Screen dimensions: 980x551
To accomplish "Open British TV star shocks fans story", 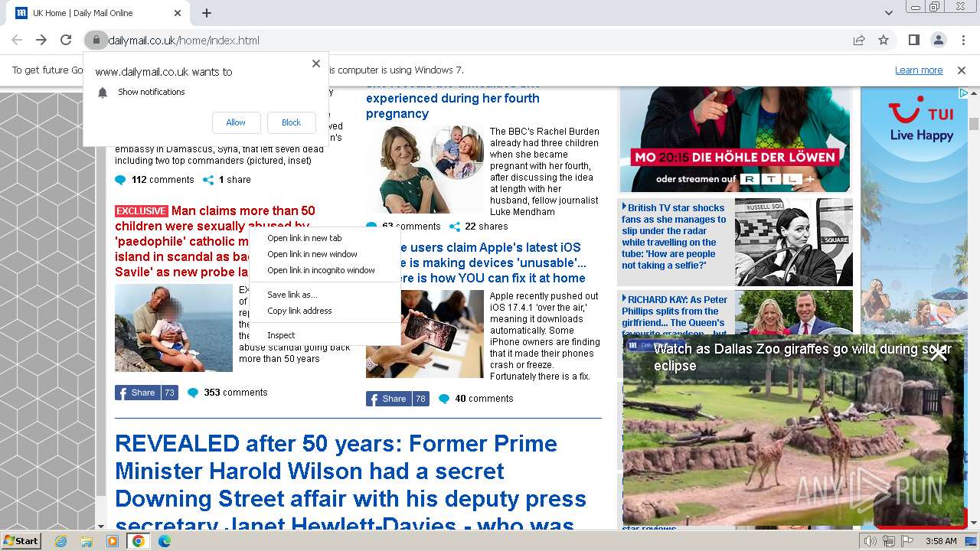I will (674, 236).
